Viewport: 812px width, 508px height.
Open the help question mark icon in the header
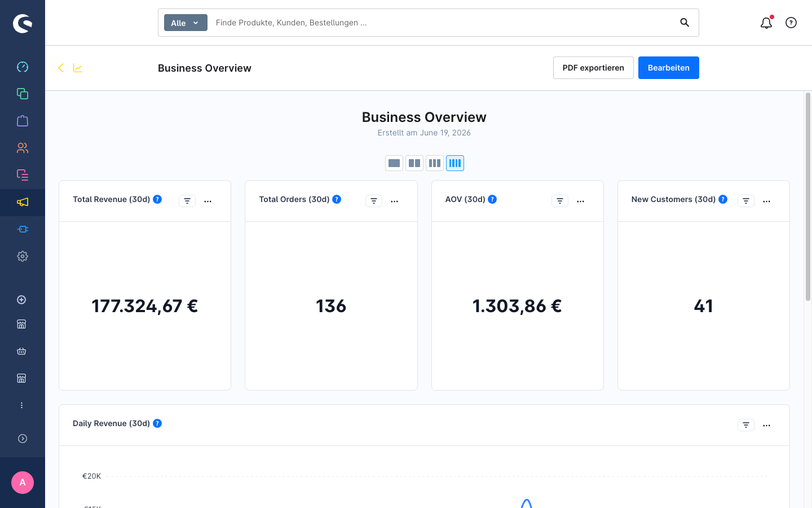point(791,23)
